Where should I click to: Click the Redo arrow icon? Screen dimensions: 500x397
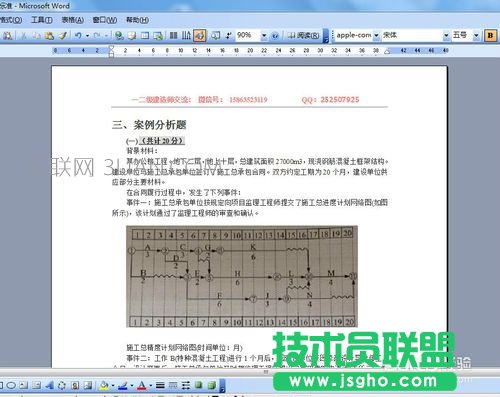coord(97,35)
